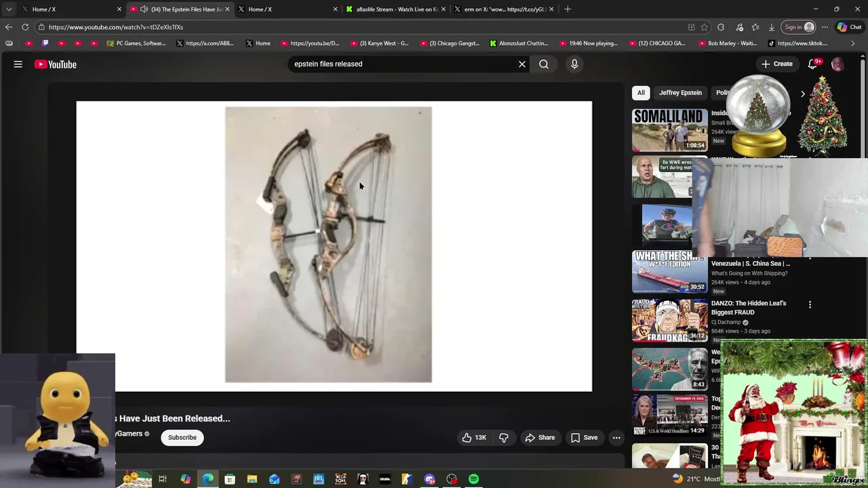868x488 pixels.
Task: Open the 14:29 U.S. & World Headlines thumbnail
Action: click(x=670, y=415)
